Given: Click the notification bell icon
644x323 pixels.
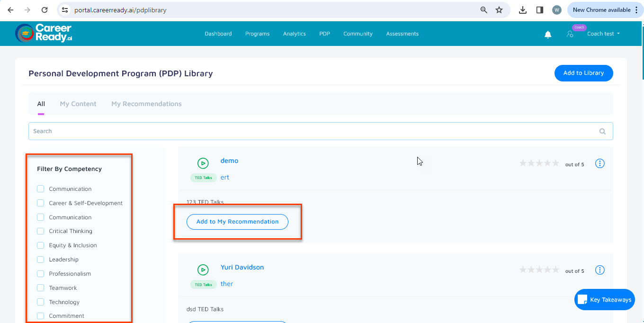Looking at the screenshot, I should click(548, 34).
